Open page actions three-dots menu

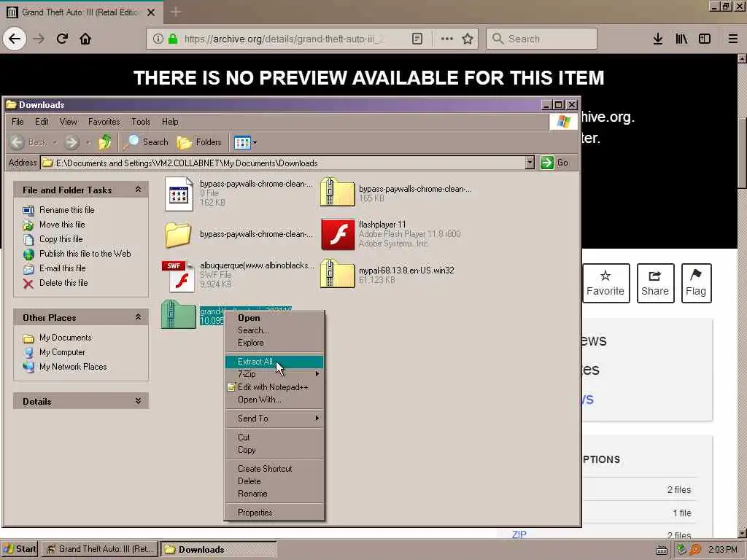pyautogui.click(x=447, y=39)
